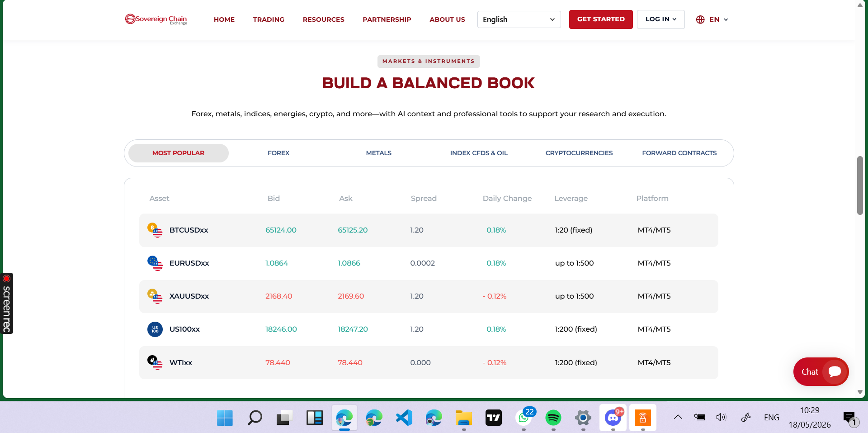Click WTIxx leverage 1:200 (fixed)
The width and height of the screenshot is (868, 433).
576,362
